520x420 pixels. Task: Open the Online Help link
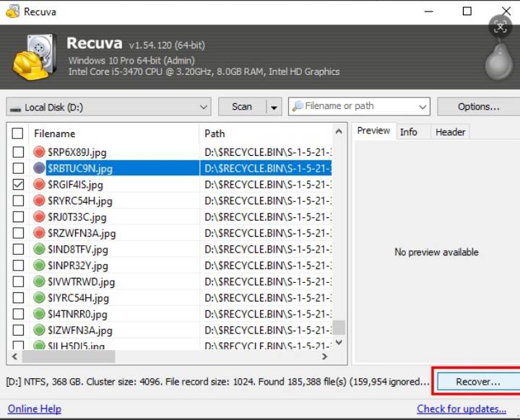coord(35,408)
